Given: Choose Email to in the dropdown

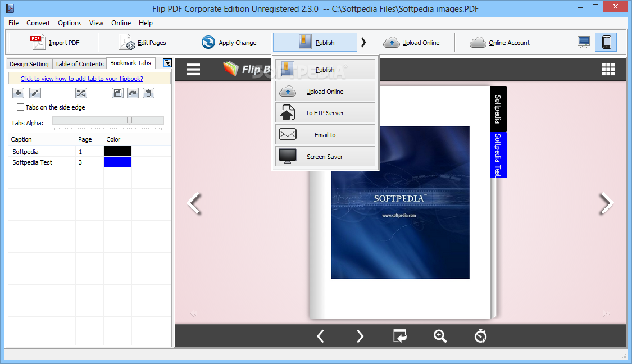Looking at the screenshot, I should (325, 135).
